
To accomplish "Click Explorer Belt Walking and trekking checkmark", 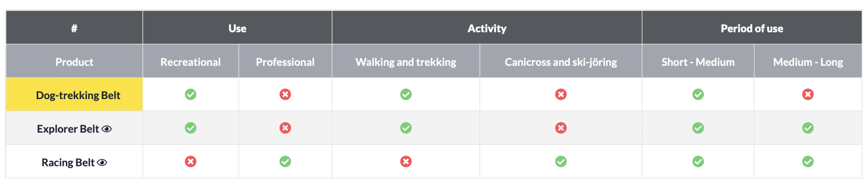I will [x=406, y=128].
